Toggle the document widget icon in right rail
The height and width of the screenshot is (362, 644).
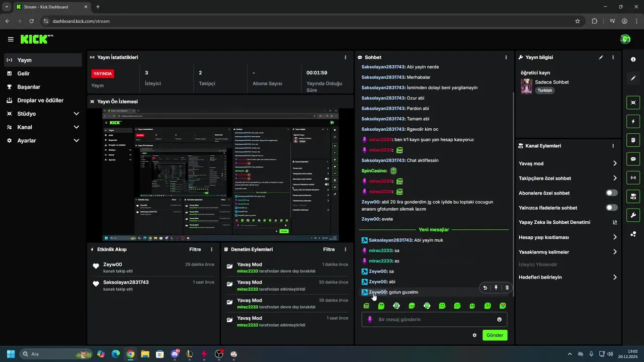[x=633, y=140]
